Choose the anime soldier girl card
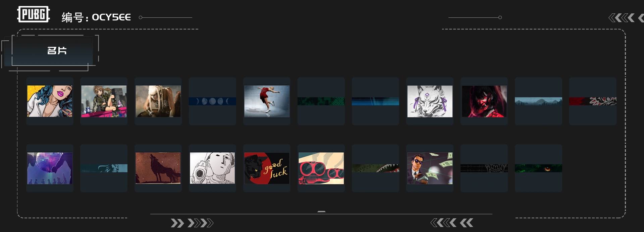Viewport: 644px width, 232px height. 104,101
